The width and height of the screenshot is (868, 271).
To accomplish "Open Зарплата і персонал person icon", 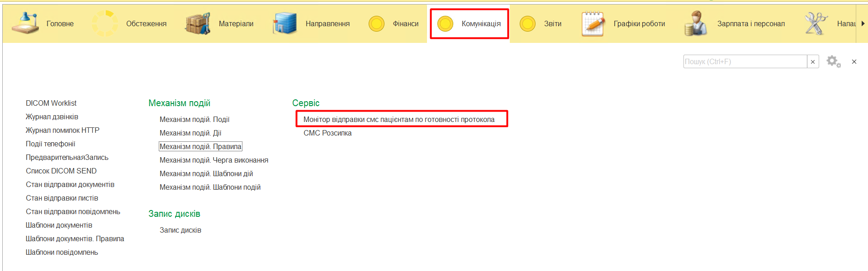I will pyautogui.click(x=696, y=23).
